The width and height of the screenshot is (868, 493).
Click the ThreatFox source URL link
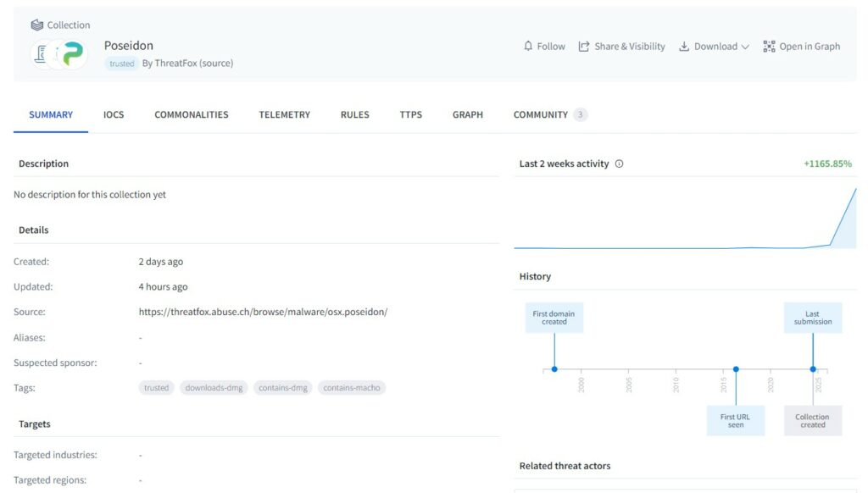263,312
